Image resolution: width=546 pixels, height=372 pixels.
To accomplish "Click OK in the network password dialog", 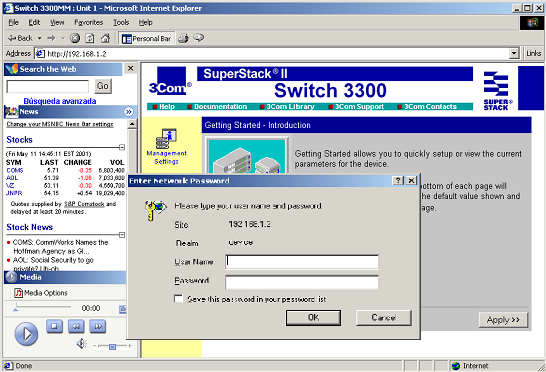I will [x=313, y=318].
